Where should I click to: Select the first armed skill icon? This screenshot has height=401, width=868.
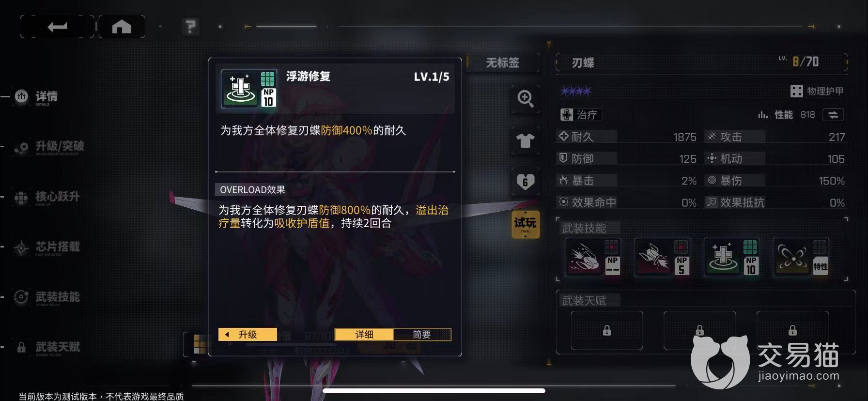tap(593, 257)
